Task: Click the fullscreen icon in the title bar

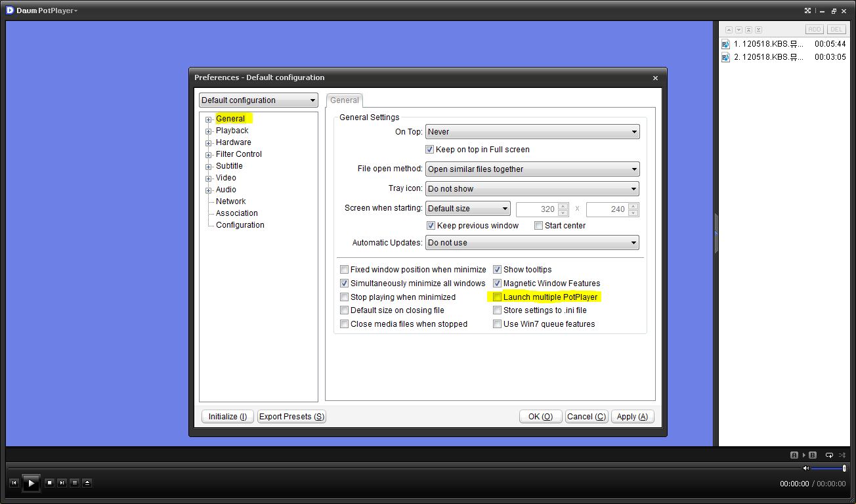Action: pos(808,10)
